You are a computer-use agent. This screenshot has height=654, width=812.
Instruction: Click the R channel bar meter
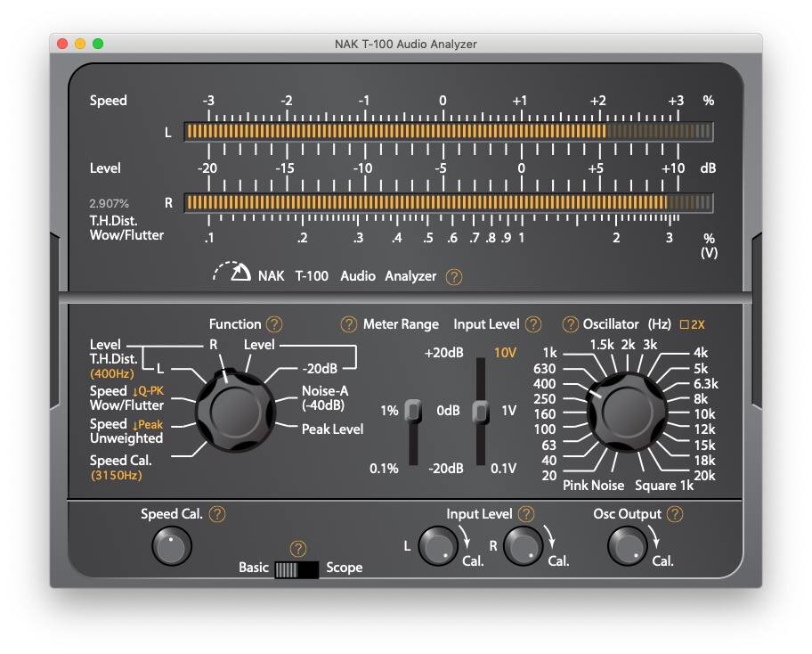(x=449, y=202)
